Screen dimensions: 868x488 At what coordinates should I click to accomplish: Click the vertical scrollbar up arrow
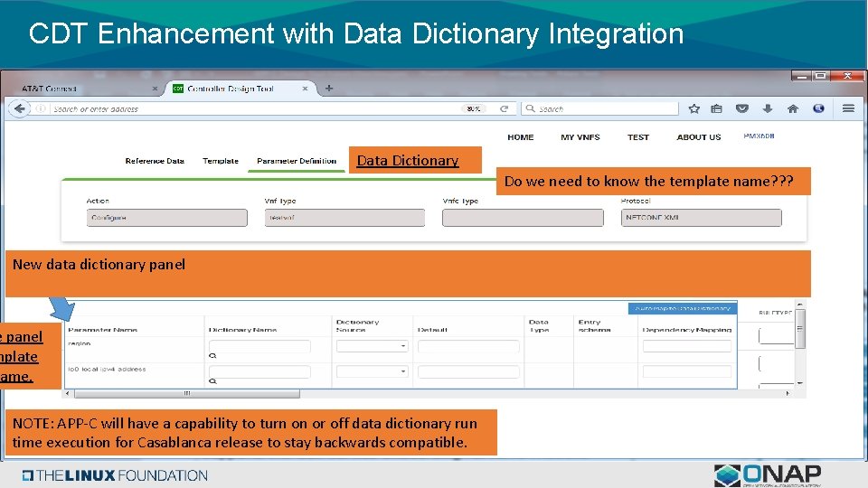pyautogui.click(x=800, y=305)
